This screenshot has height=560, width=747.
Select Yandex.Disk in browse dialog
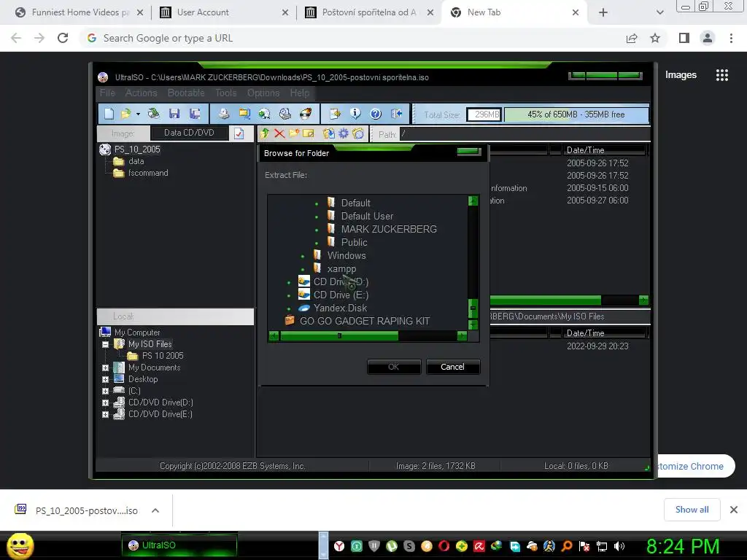coord(340,308)
